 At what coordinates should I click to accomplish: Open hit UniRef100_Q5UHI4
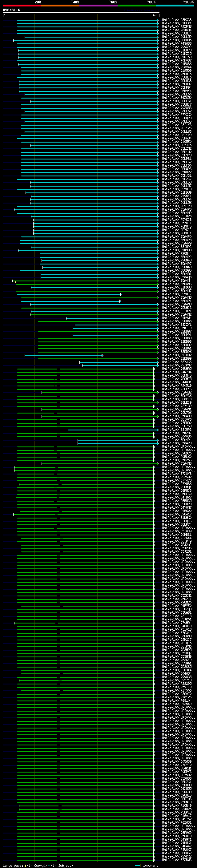point(176,33)
